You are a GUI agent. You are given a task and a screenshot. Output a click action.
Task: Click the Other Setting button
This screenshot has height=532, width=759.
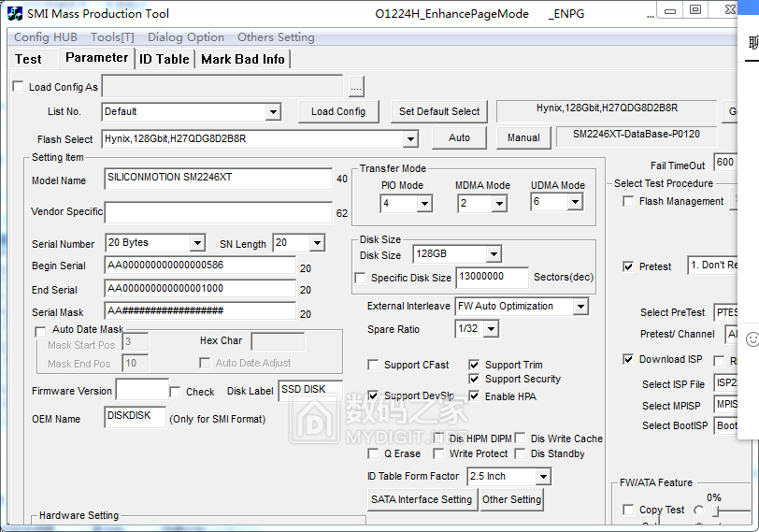[511, 499]
